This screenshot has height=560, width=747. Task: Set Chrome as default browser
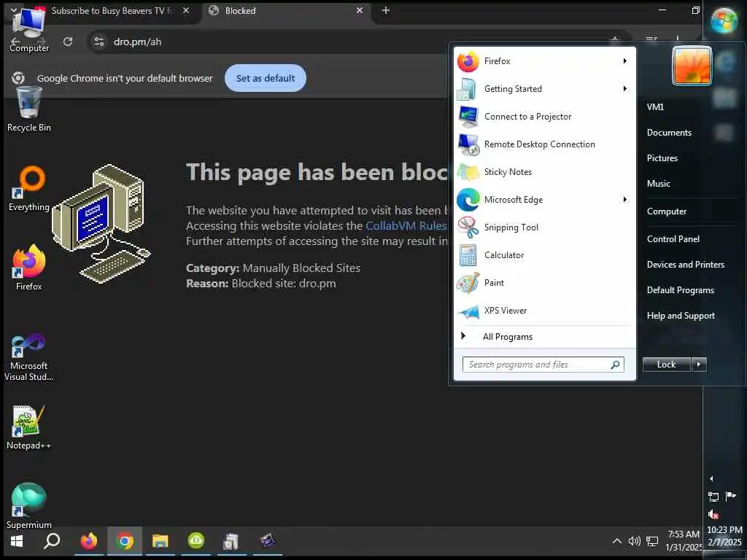tap(266, 78)
